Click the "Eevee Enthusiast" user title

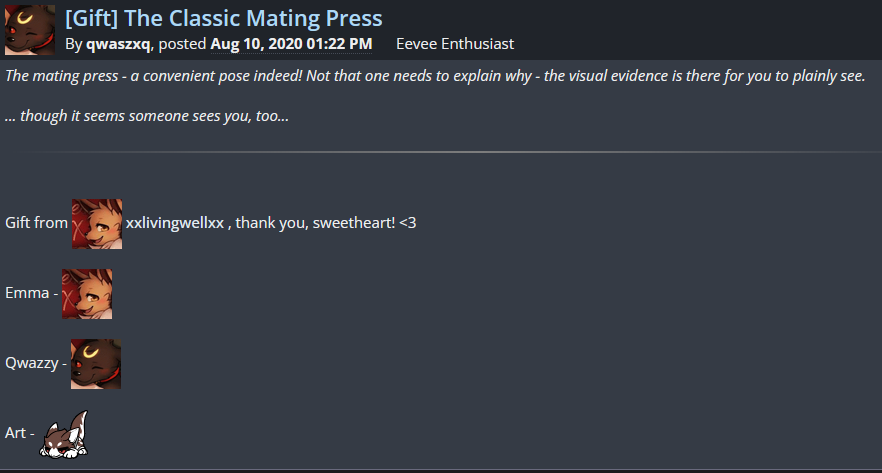pos(455,44)
